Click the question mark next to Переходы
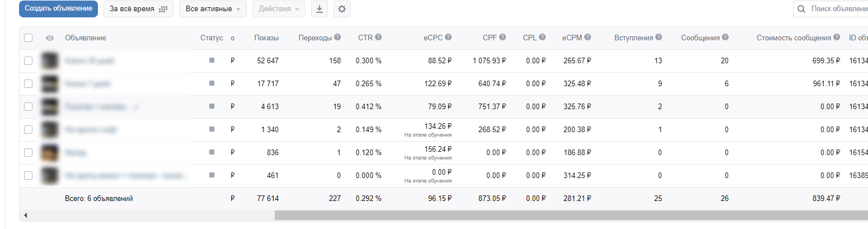Viewport: 868px width, 229px height. [337, 38]
